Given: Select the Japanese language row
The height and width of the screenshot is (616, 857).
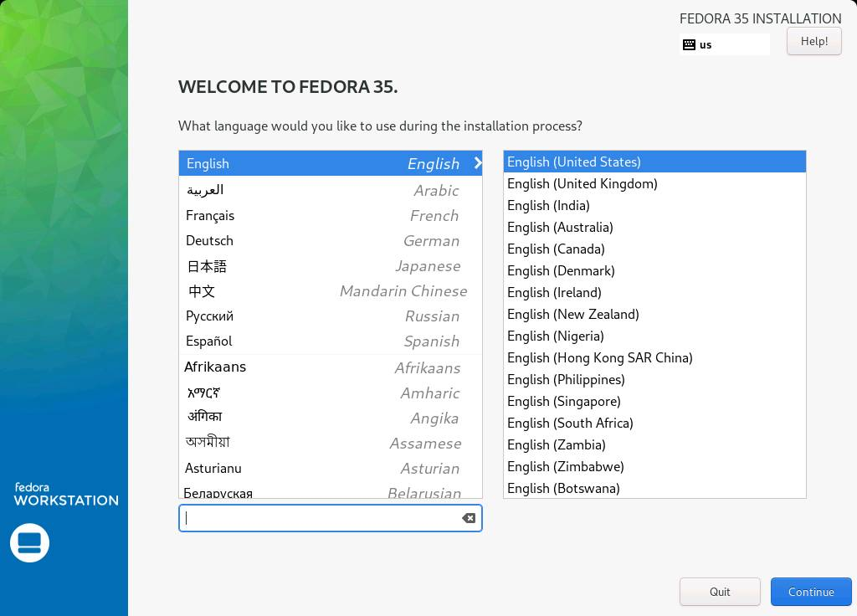Looking at the screenshot, I should click(330, 265).
